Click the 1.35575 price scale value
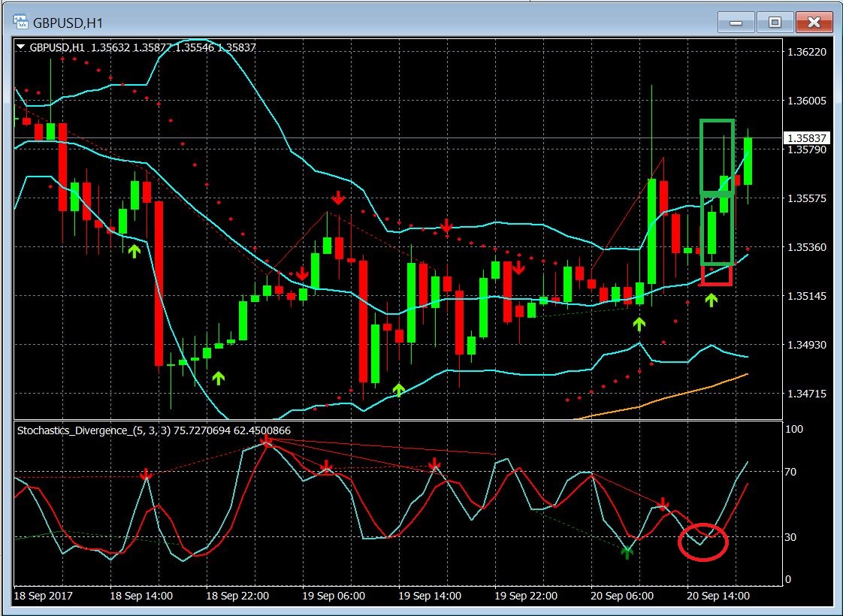The image size is (843, 616). pyautogui.click(x=806, y=198)
